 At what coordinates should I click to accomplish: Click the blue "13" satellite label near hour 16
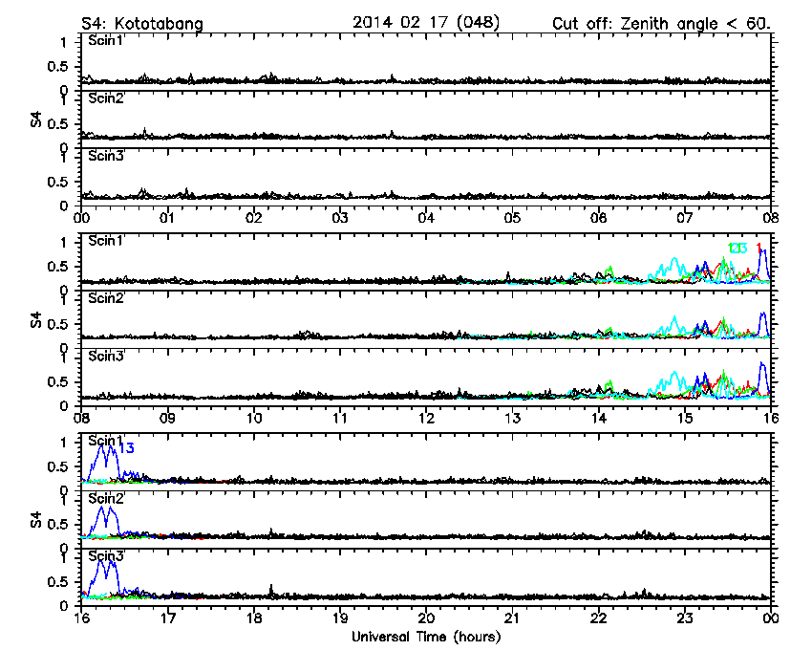pyautogui.click(x=127, y=448)
